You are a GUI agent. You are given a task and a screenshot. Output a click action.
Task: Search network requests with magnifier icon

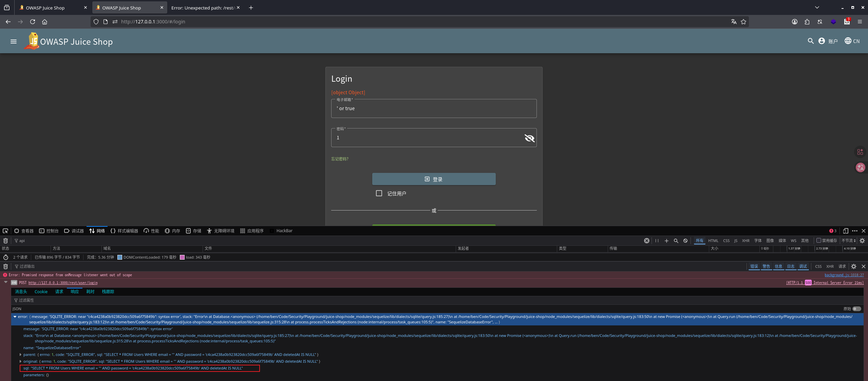click(676, 241)
